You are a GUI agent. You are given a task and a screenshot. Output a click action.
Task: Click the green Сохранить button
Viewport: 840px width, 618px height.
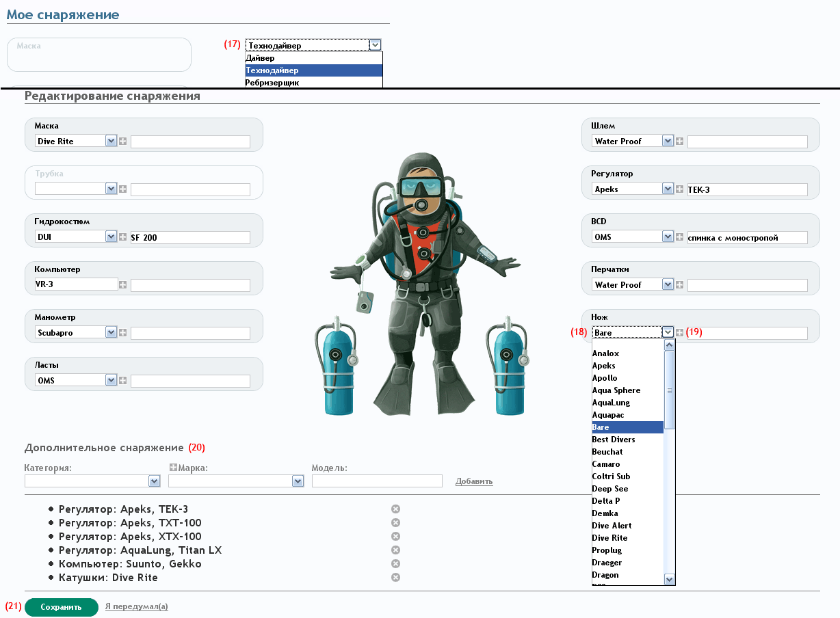click(x=62, y=607)
